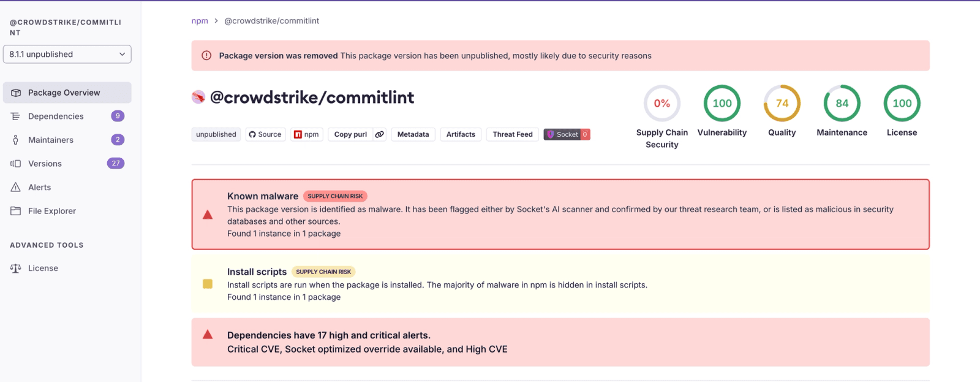Open the npm registry button
Screen dimensions: 980x382
(x=306, y=134)
